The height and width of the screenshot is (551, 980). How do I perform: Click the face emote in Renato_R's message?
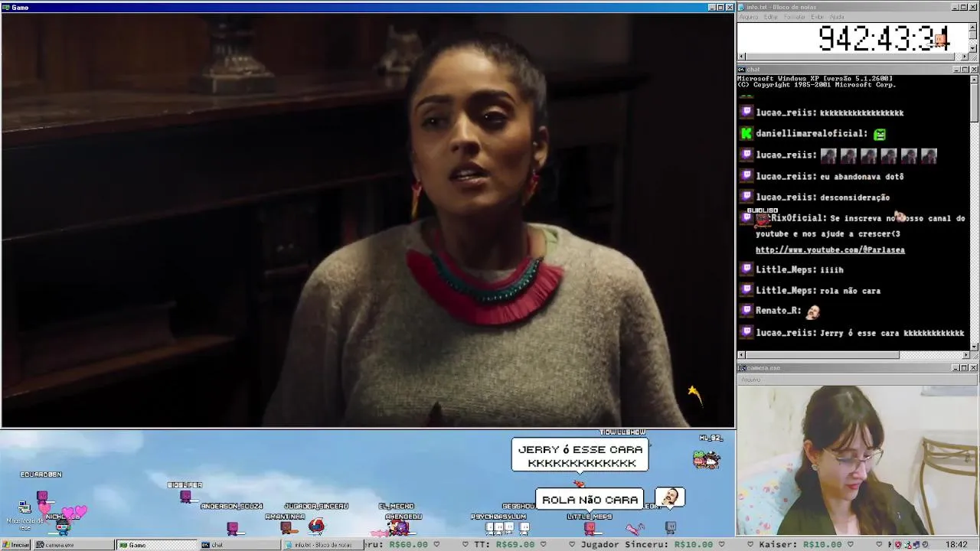click(813, 311)
